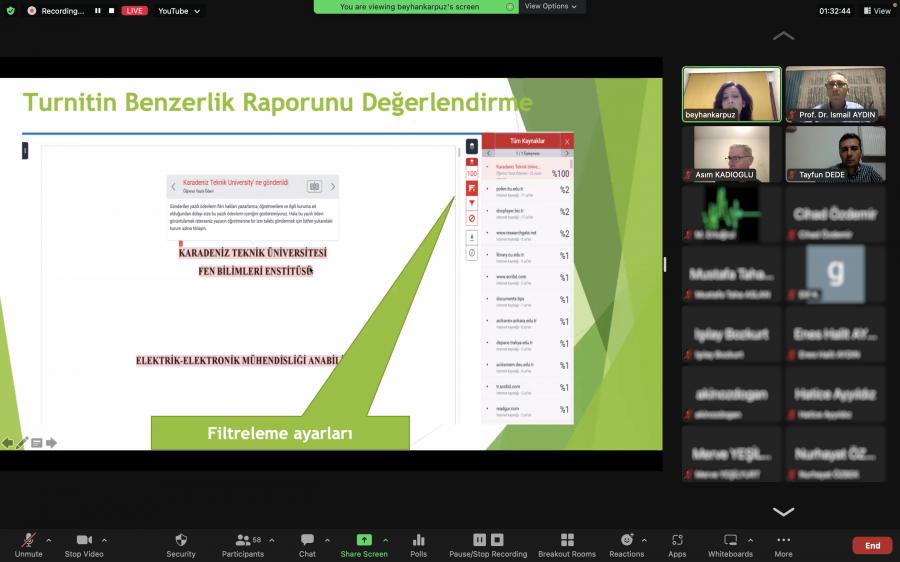Expand audio options arrow beside Unmute
This screenshot has width=900, height=562.
pos(48,540)
